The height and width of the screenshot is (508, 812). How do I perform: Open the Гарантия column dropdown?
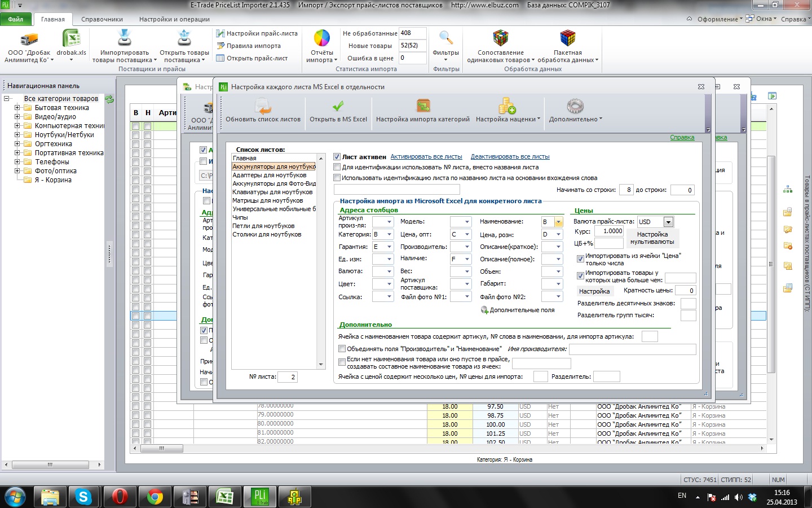[389, 247]
